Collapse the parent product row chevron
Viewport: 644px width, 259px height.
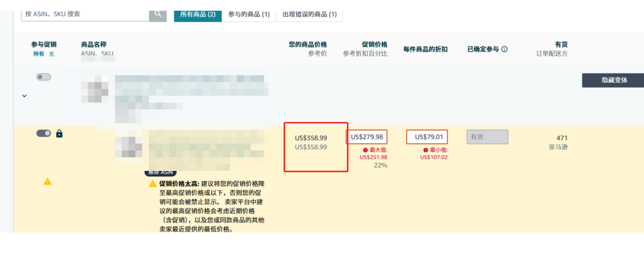[x=24, y=96]
